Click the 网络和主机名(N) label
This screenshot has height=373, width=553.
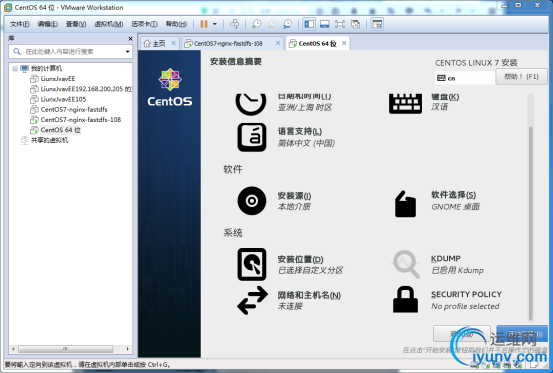309,295
